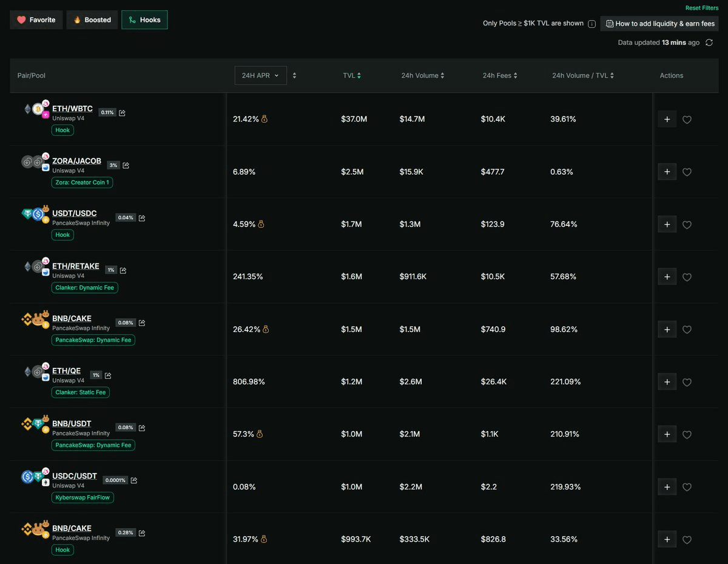
Task: Click the Clanker: Dynamic Fee hook tag
Action: (84, 287)
